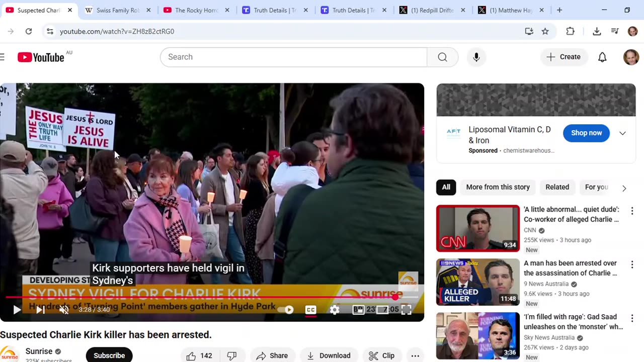Viewport: 644px width, 362px height.
Task: Download the video
Action: (329, 355)
